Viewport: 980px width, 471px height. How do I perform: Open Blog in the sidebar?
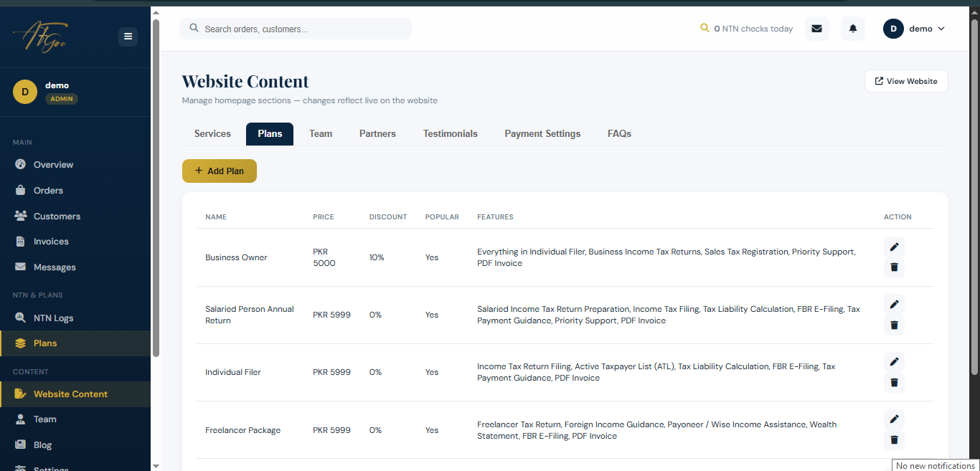click(x=75, y=445)
